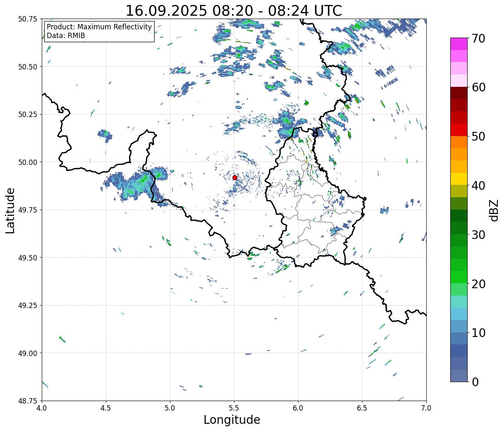This screenshot has width=504, height=430.
Task: Click the dark maroon colorbar segment below 60
Action: coord(459,93)
